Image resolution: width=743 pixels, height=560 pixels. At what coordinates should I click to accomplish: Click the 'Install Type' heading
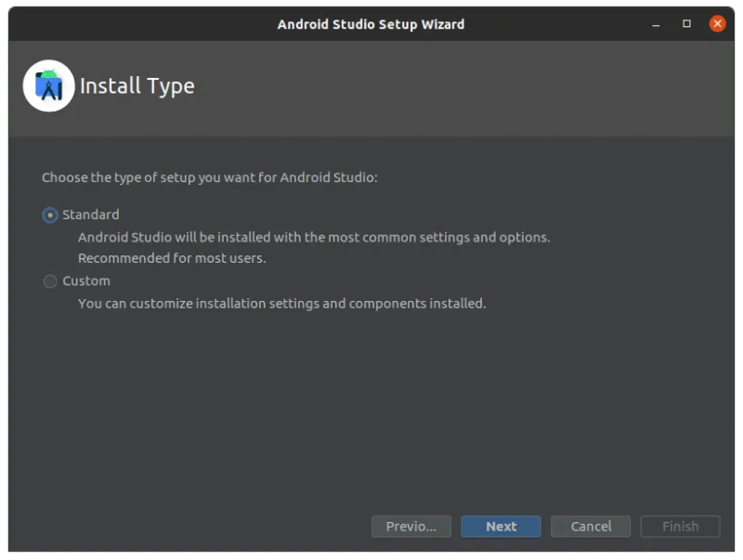tap(137, 86)
